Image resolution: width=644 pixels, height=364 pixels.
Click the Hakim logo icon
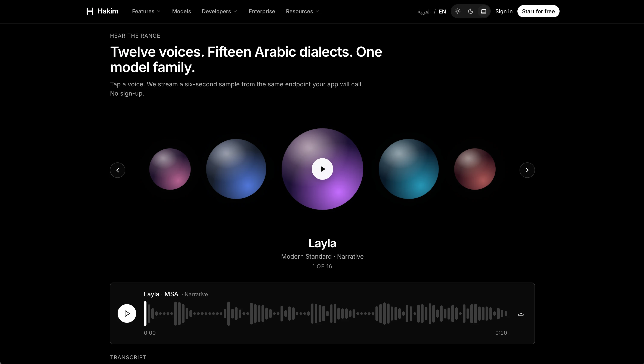click(x=90, y=11)
